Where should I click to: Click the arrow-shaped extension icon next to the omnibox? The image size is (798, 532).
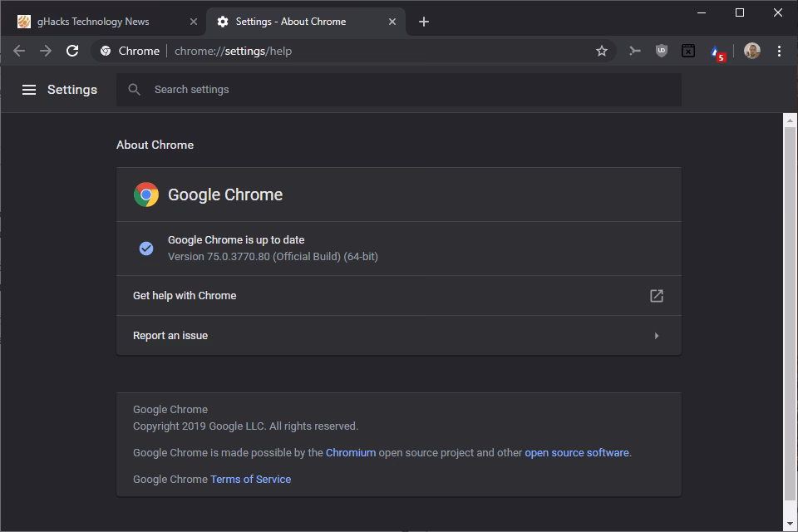pos(634,51)
